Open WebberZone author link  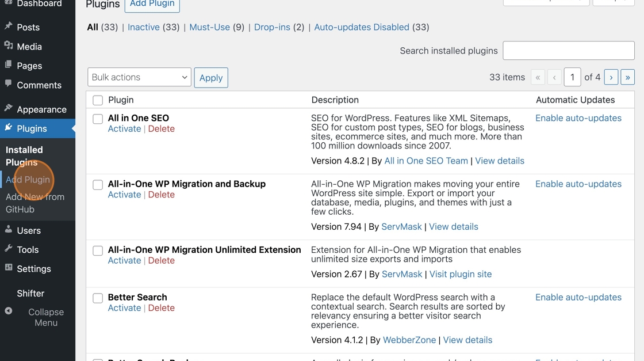[x=409, y=340]
